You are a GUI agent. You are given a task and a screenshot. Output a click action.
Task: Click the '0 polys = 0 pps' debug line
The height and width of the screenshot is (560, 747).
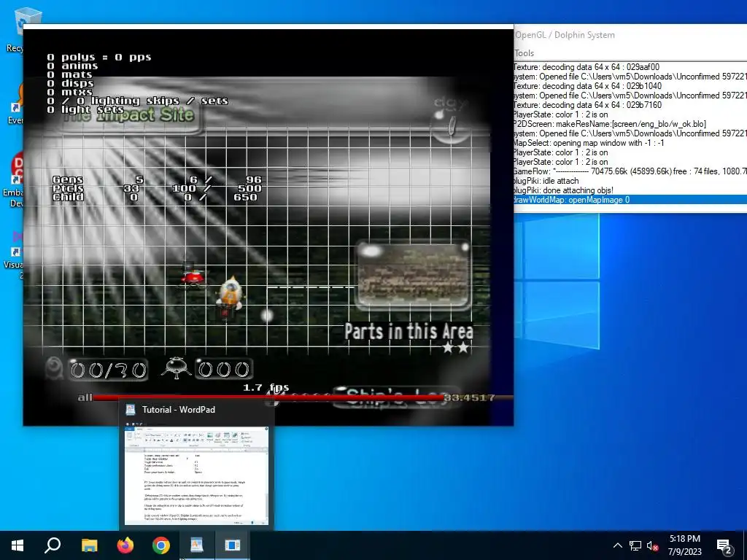[99, 57]
